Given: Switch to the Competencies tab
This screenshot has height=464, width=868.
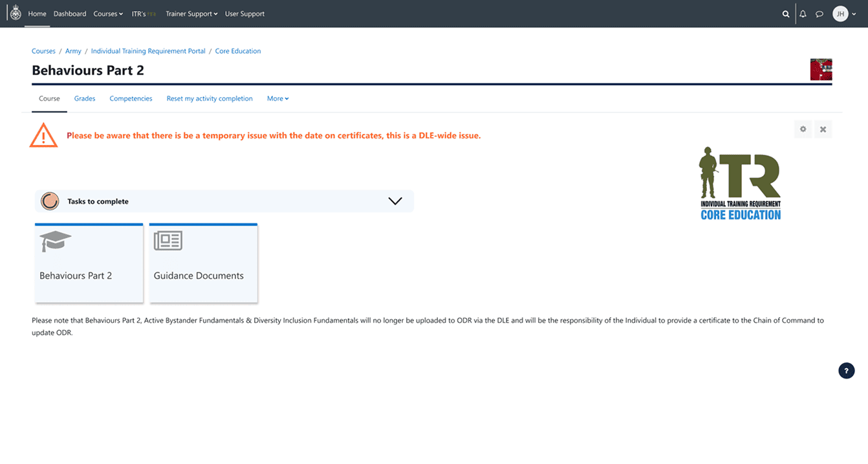Looking at the screenshot, I should click(131, 98).
